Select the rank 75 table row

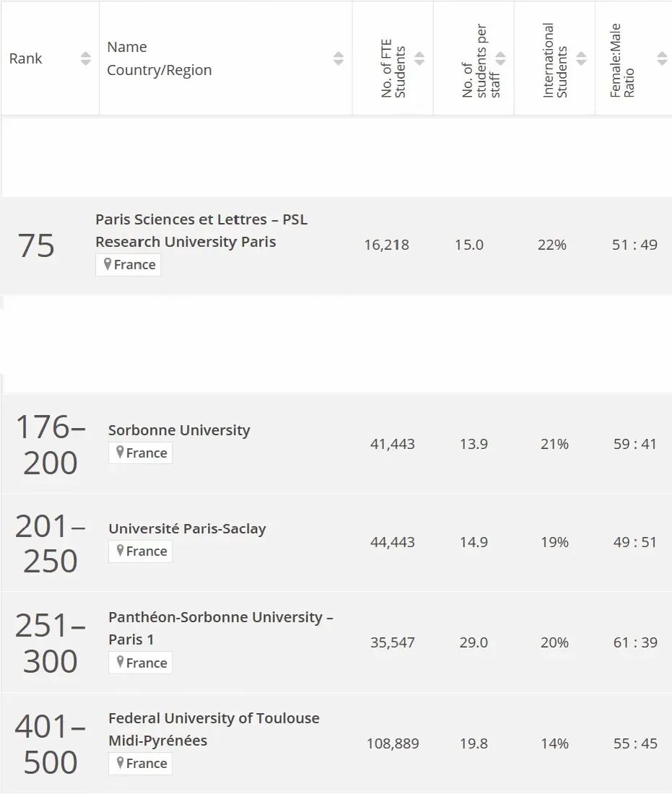pyautogui.click(x=336, y=245)
